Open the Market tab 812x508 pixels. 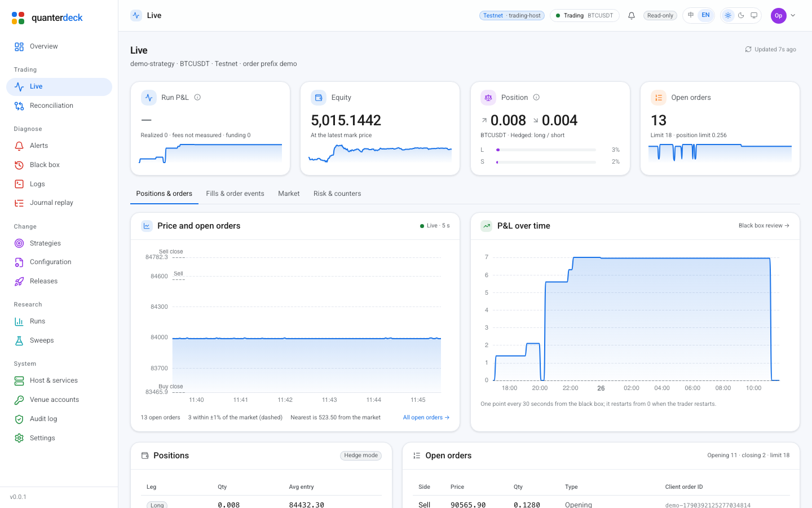pyautogui.click(x=289, y=194)
